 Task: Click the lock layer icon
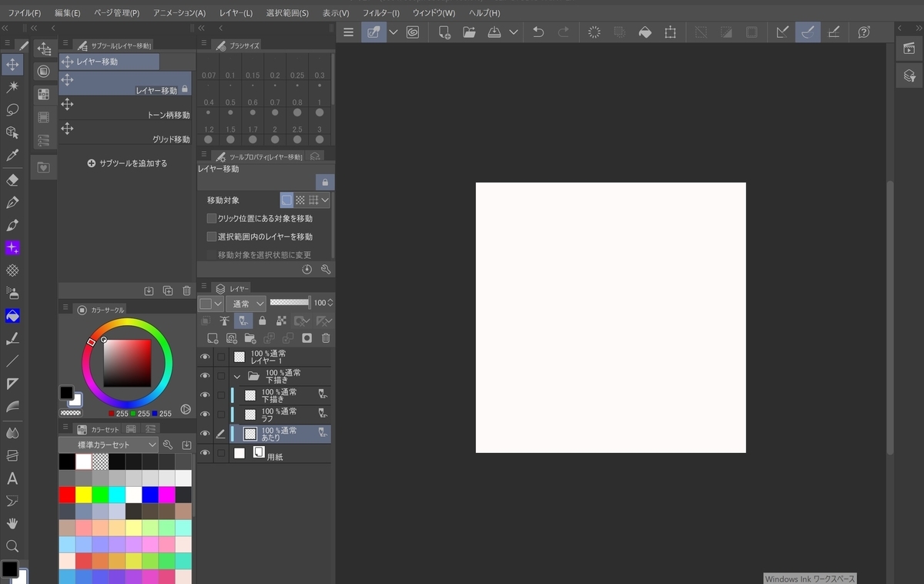[x=262, y=321]
